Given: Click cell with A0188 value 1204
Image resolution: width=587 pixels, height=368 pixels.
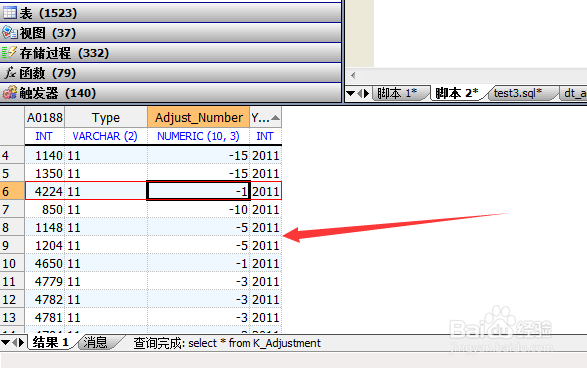Looking at the screenshot, I should [x=45, y=245].
